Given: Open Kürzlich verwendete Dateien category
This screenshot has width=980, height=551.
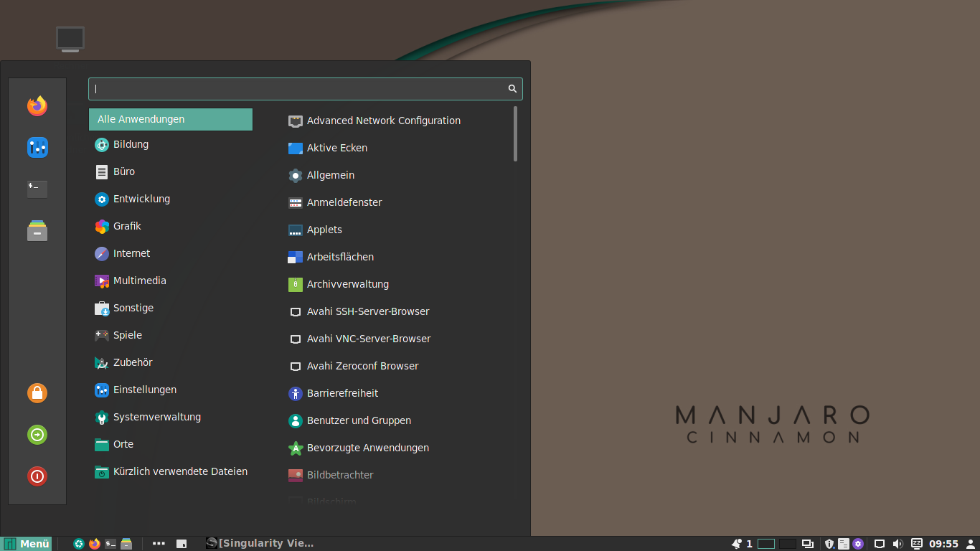Looking at the screenshot, I should (x=171, y=471).
